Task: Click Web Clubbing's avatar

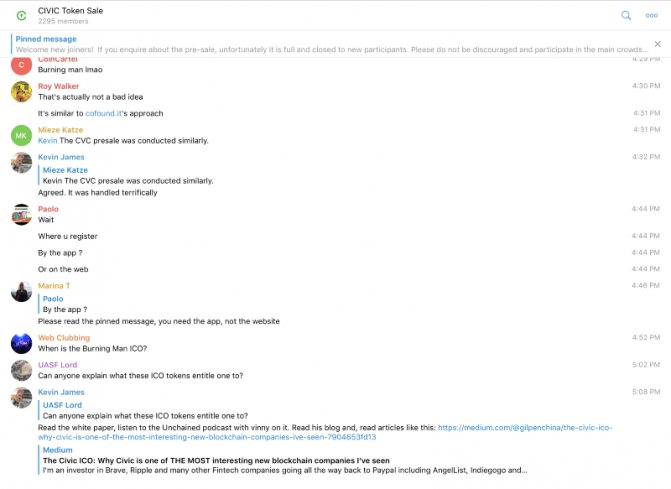Action: pos(21,343)
